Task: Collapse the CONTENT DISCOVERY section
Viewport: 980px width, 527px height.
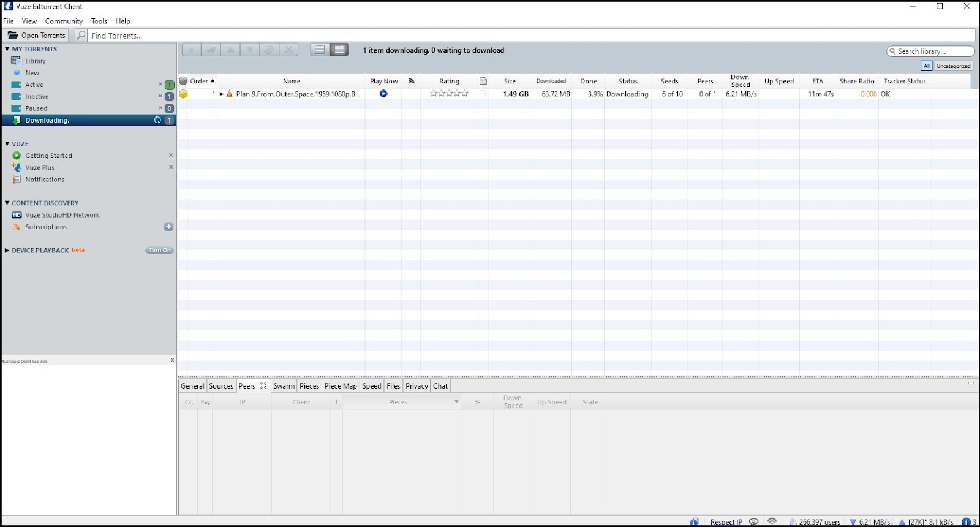Action: click(7, 203)
